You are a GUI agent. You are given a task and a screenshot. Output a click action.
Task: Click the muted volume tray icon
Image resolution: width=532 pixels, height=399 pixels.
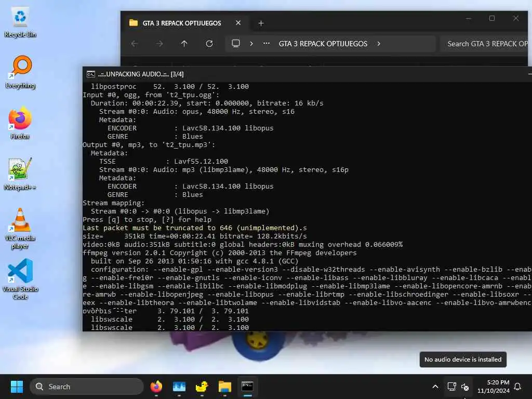(465, 387)
